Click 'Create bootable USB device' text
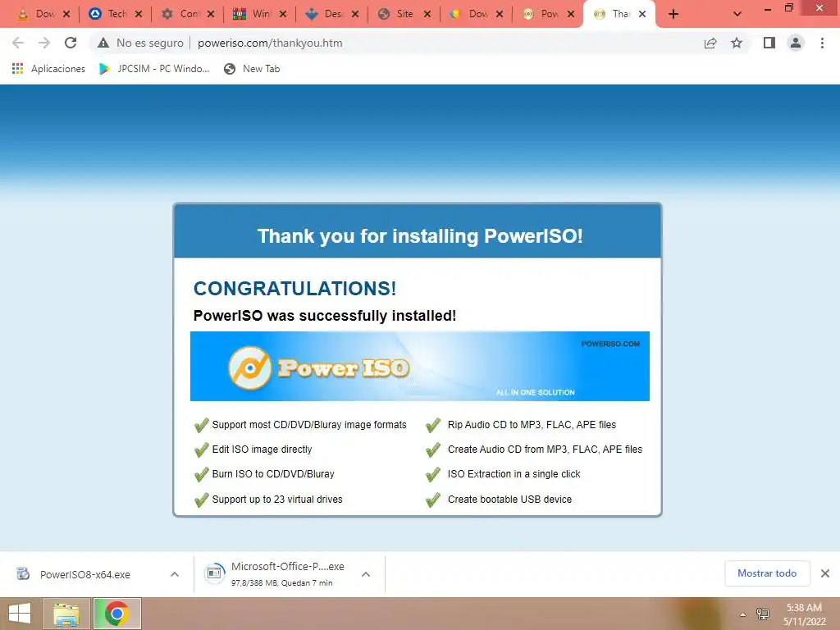Viewport: 840px width, 630px height. pyautogui.click(x=509, y=500)
